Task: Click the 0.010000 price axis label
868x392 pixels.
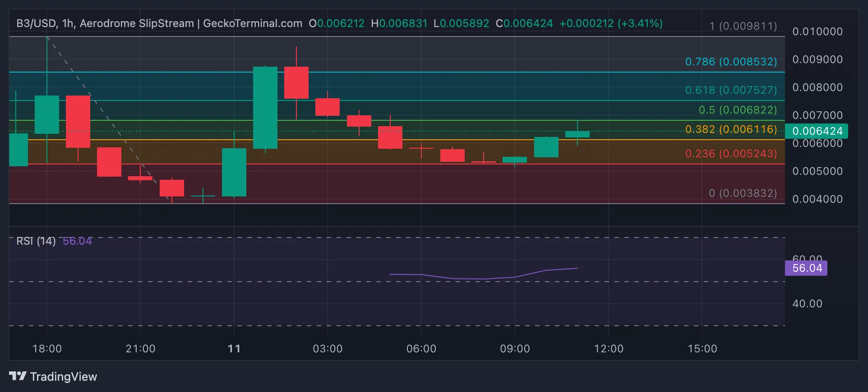Action: tap(817, 32)
